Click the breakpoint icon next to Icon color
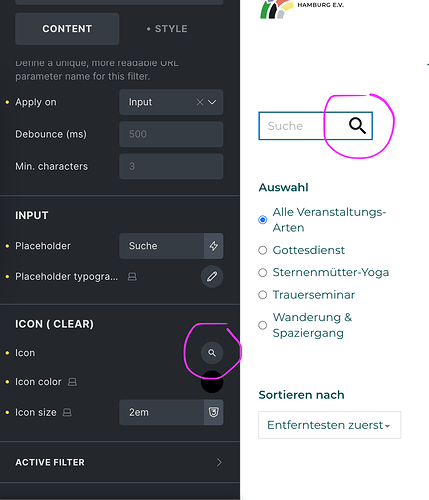Image resolution: width=429 pixels, height=500 pixels. coord(72,382)
